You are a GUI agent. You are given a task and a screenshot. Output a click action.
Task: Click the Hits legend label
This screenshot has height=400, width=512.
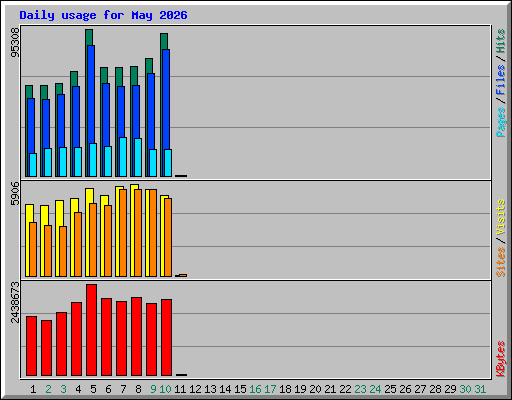(500, 41)
